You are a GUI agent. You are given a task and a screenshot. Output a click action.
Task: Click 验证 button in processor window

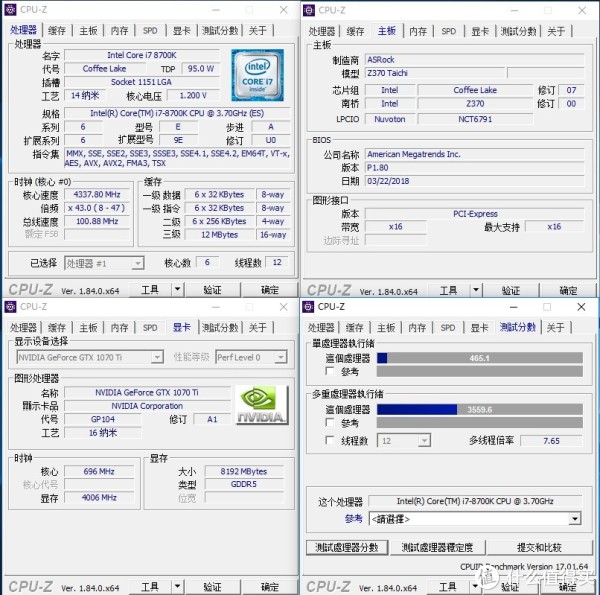(x=213, y=290)
